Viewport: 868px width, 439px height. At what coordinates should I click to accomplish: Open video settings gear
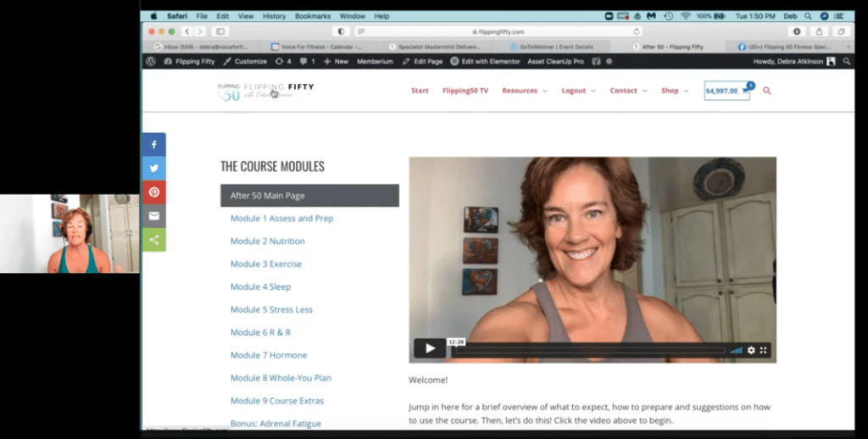click(751, 350)
